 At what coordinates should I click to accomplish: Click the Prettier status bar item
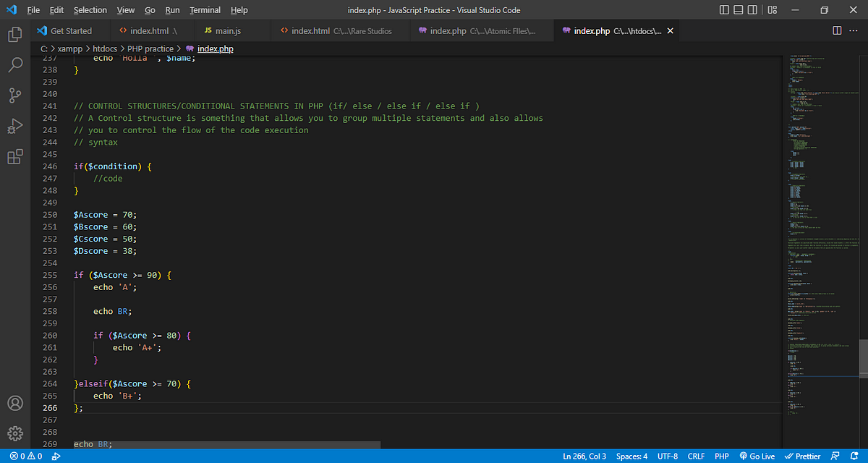[x=803, y=456]
